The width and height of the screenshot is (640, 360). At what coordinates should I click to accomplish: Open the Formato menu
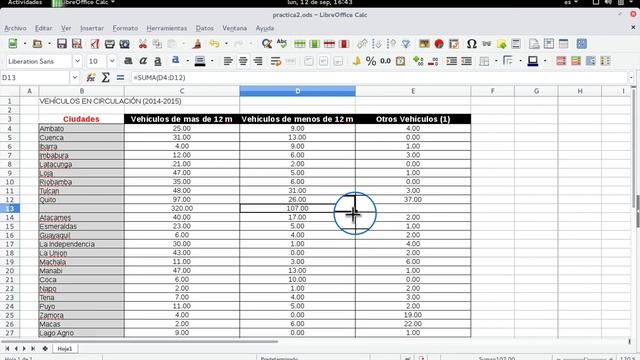[125, 28]
